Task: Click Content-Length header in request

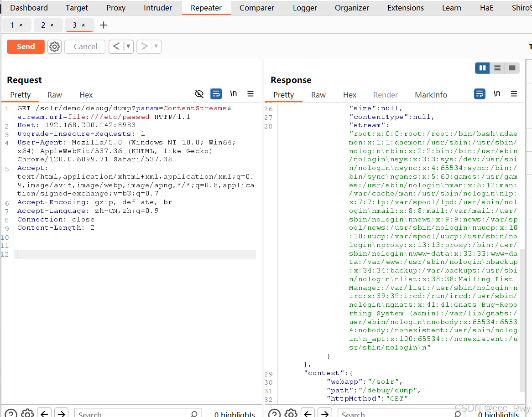Action: 56,228
